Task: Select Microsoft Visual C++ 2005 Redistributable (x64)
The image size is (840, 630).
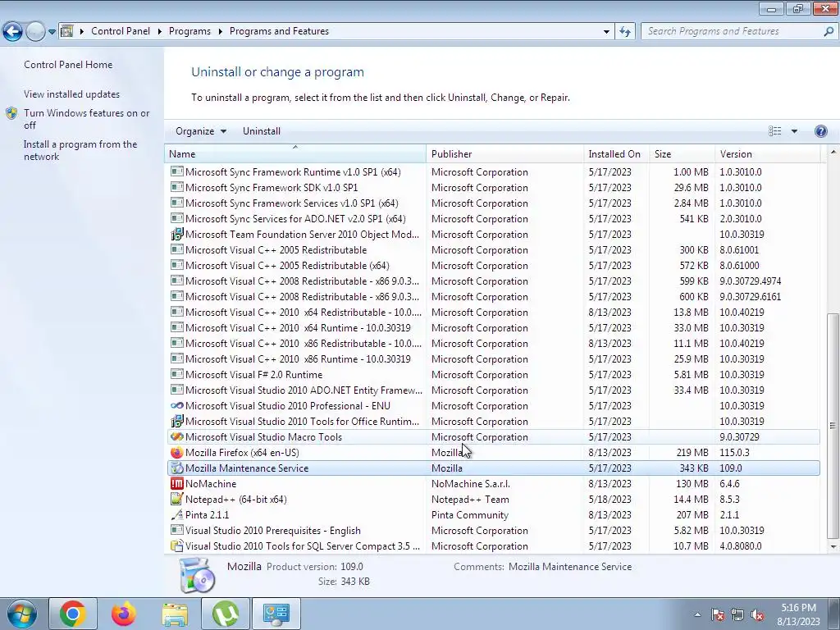Action: 493,266
